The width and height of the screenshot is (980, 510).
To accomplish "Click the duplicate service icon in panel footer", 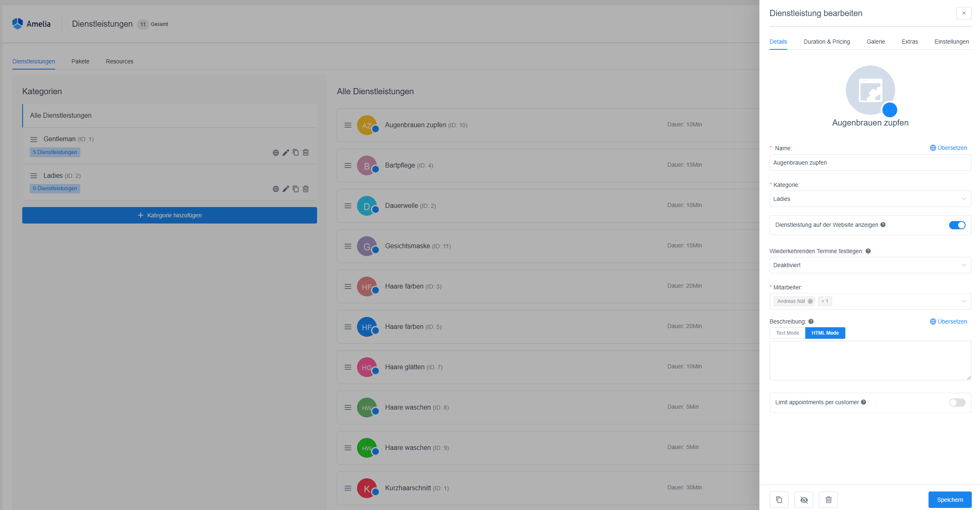I will 779,500.
